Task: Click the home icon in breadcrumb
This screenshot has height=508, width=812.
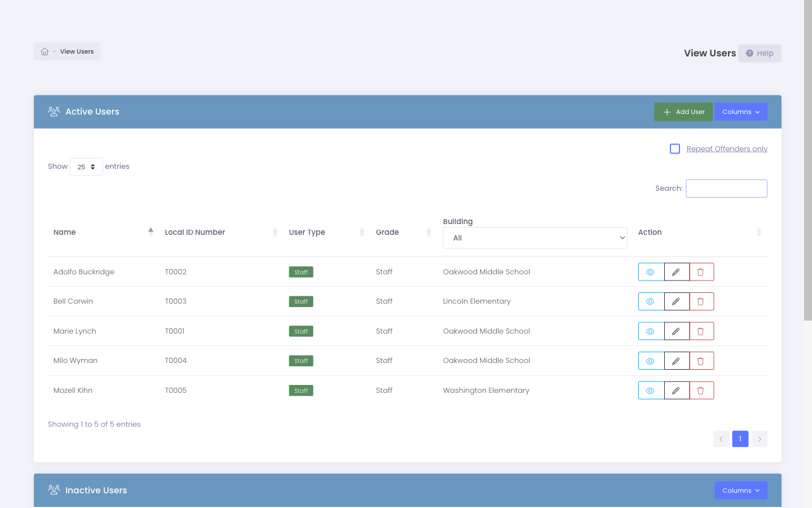Action: coord(45,51)
